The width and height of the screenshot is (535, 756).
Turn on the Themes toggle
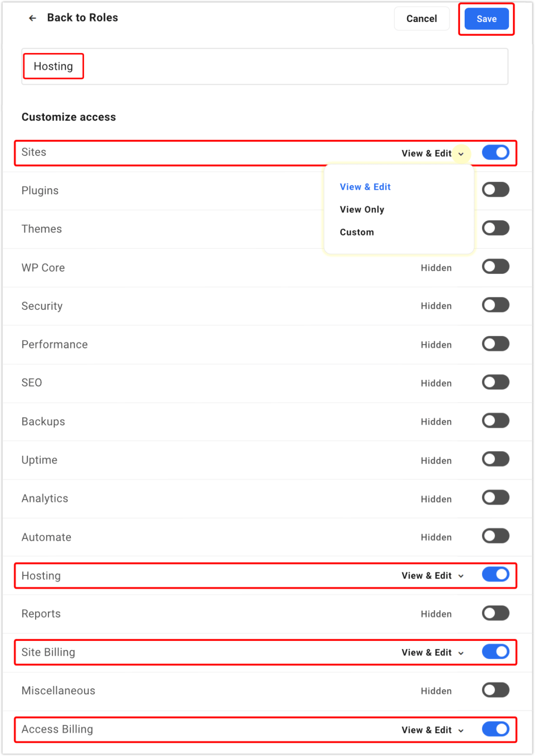(x=495, y=228)
